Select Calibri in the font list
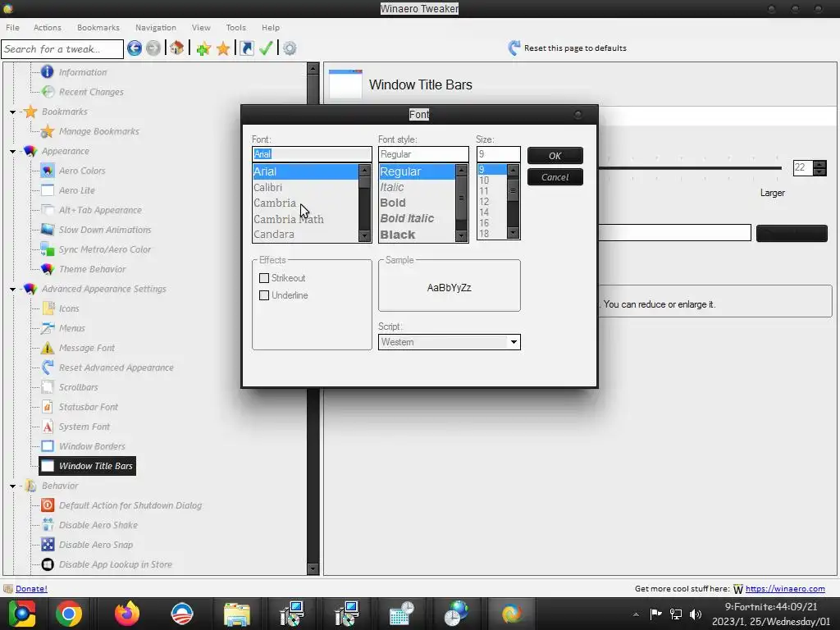Viewport: 840px width, 630px height. (x=305, y=188)
